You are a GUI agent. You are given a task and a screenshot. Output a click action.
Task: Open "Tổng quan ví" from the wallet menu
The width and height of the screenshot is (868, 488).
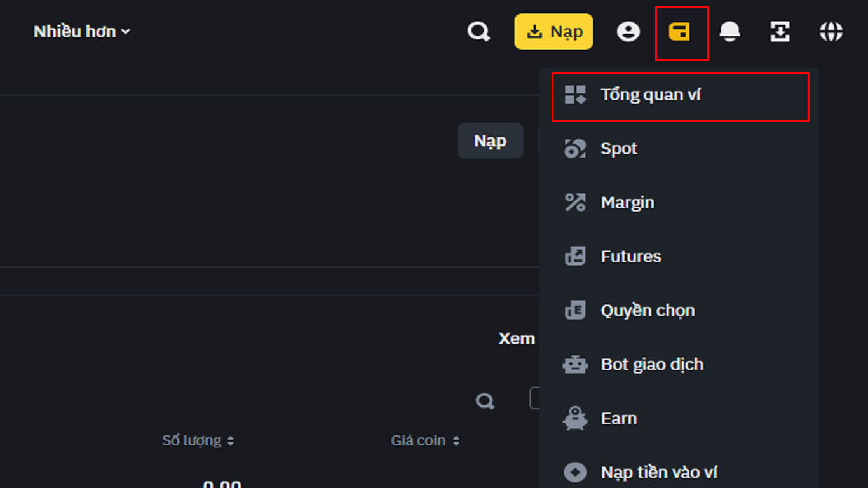pos(650,94)
